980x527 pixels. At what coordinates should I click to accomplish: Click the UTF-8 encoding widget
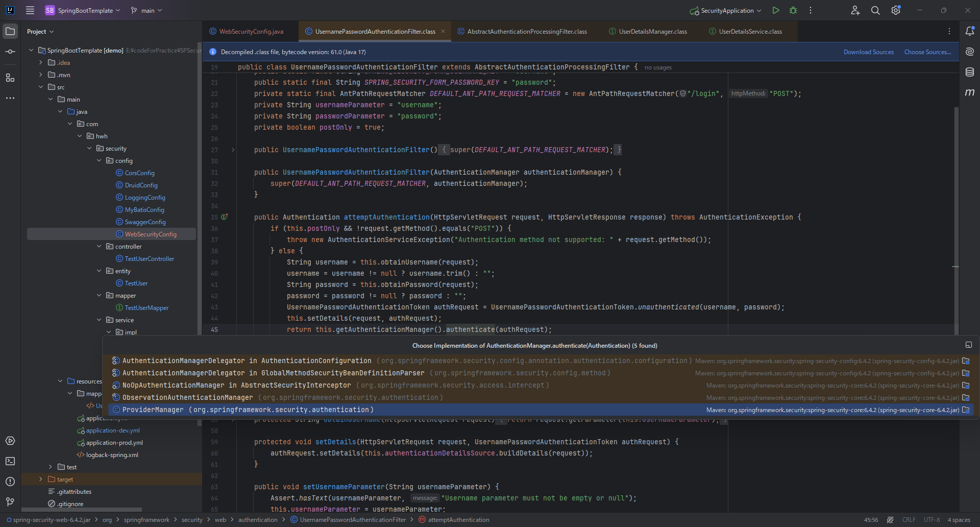(x=932, y=520)
